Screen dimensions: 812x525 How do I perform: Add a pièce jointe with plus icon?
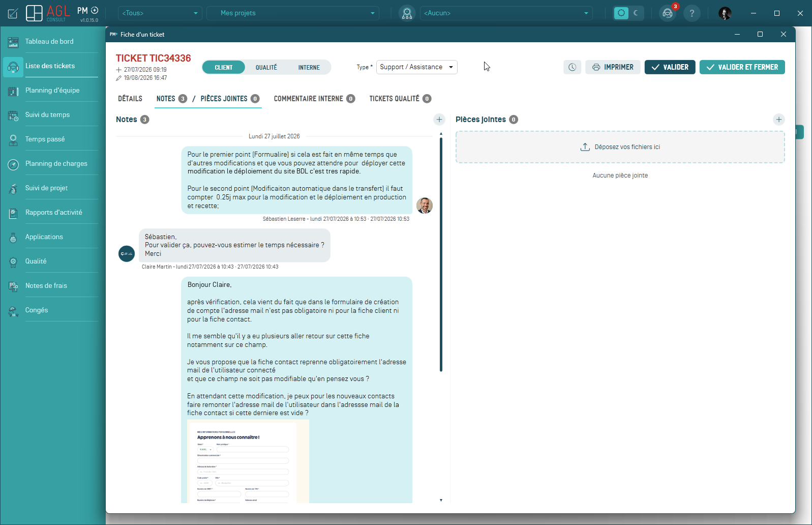[x=779, y=120]
